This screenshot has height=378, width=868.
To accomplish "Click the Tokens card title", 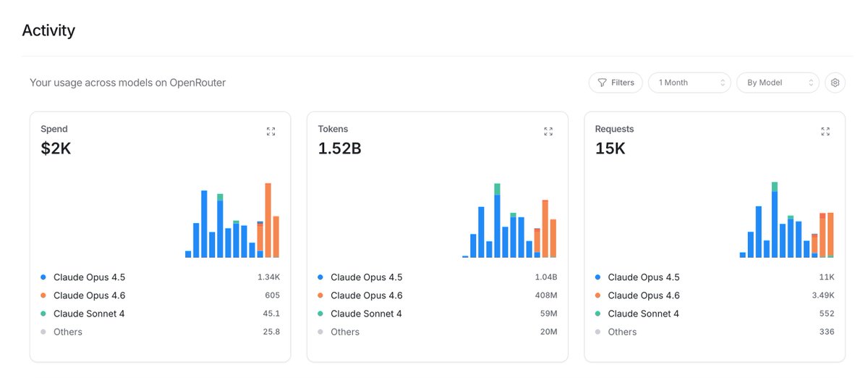I will [x=333, y=129].
